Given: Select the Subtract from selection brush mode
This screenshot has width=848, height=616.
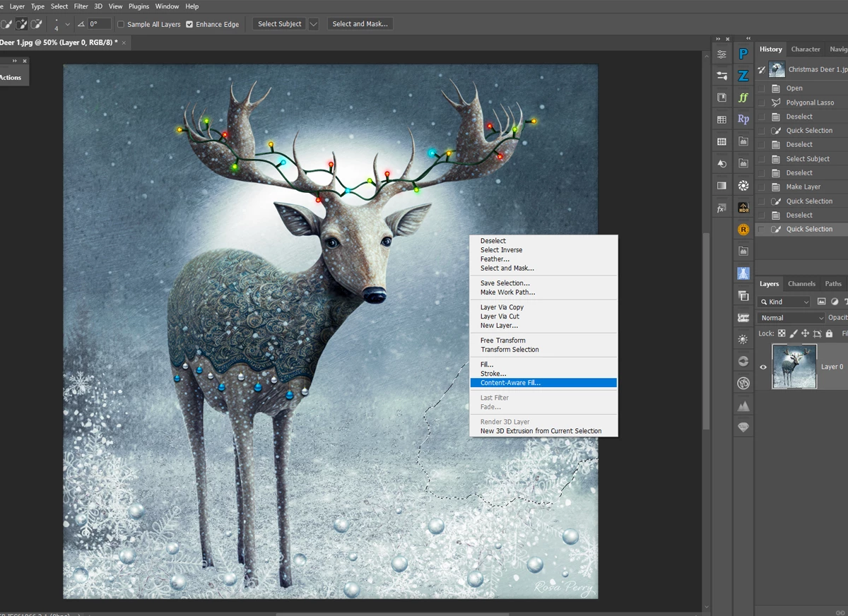Looking at the screenshot, I should pos(37,24).
